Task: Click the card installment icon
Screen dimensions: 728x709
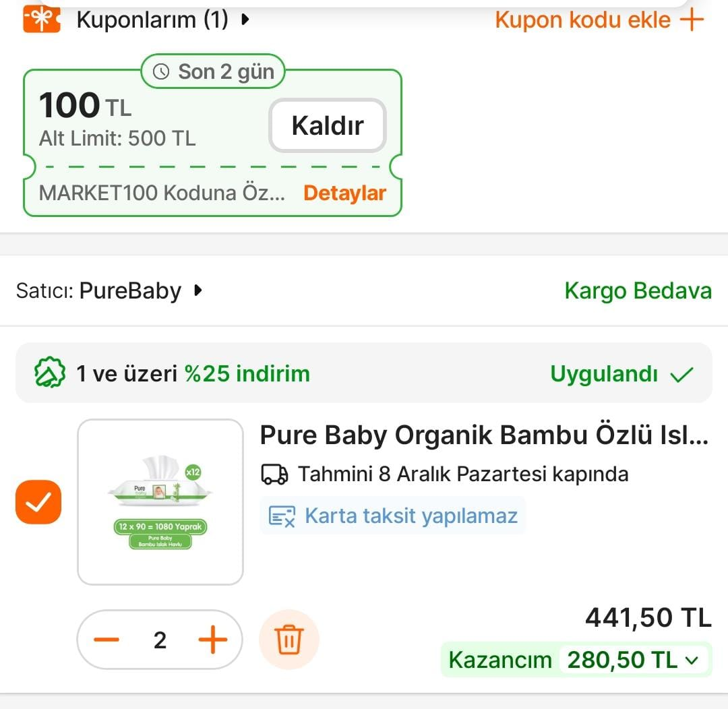Action: coord(282,516)
